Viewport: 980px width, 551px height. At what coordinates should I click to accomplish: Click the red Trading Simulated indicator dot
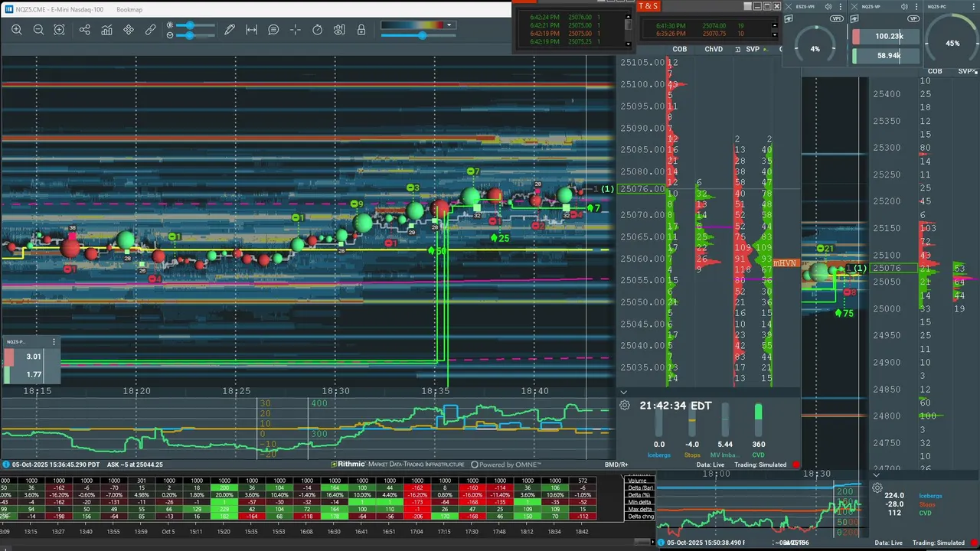[x=796, y=465]
